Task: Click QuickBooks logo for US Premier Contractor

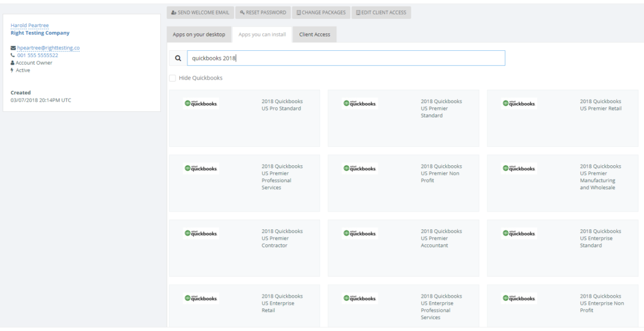Action: 201,234
